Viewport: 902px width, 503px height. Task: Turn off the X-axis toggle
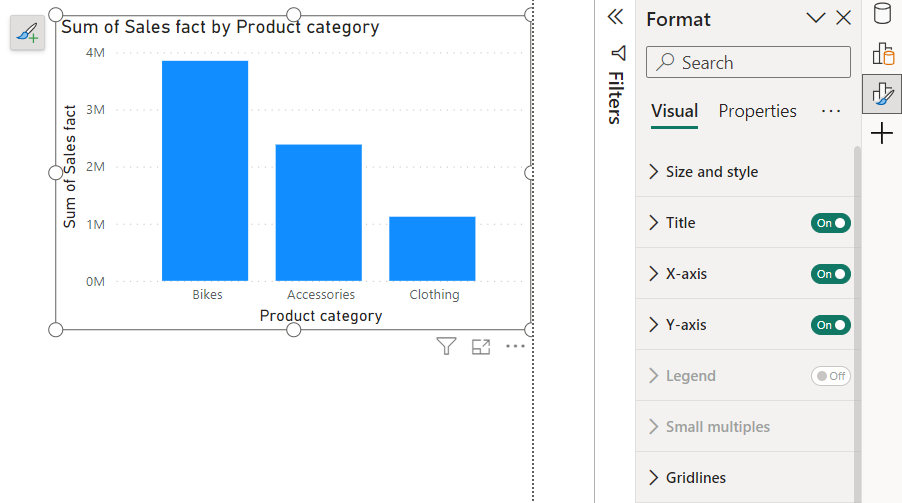point(830,274)
